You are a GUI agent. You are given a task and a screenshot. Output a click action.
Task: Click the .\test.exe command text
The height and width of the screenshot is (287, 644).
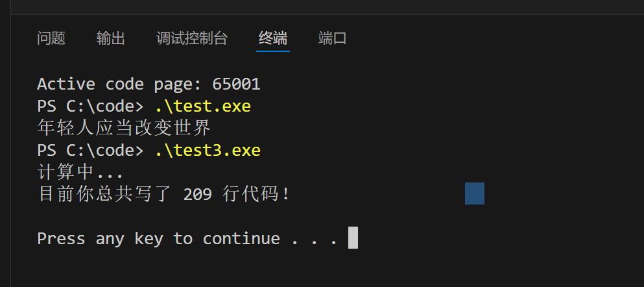(203, 106)
